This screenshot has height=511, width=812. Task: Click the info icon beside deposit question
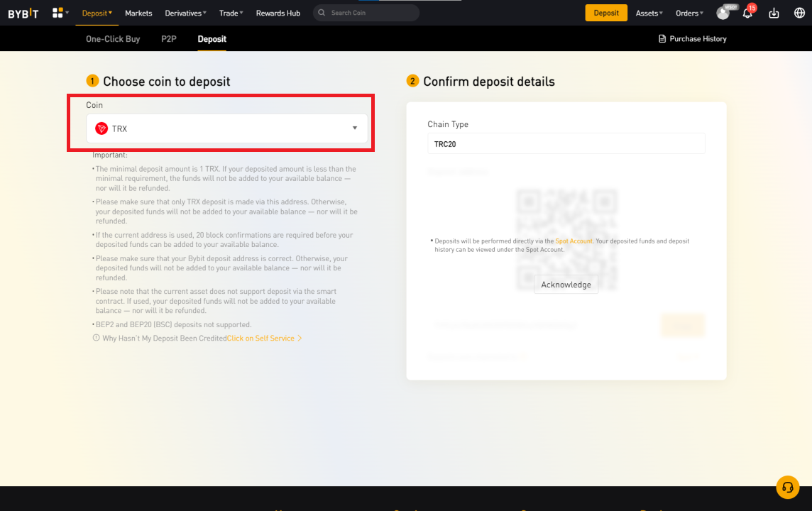click(x=96, y=338)
